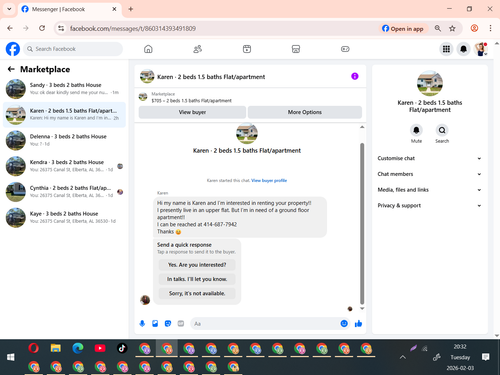This screenshot has height=375, width=500.
Task: Open Chrome's three-dot menu
Action: pos(490,28)
